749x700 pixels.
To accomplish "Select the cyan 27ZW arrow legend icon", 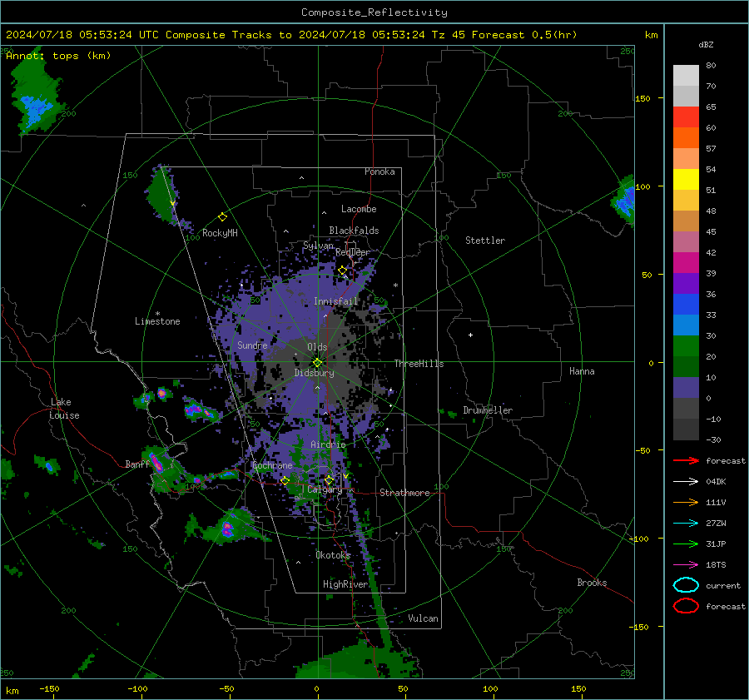I will tap(686, 524).
